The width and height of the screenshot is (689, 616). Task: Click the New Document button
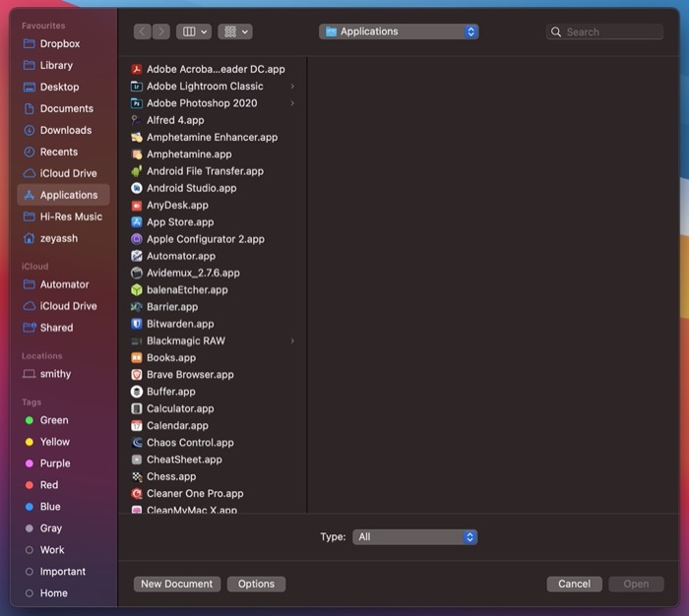point(176,584)
